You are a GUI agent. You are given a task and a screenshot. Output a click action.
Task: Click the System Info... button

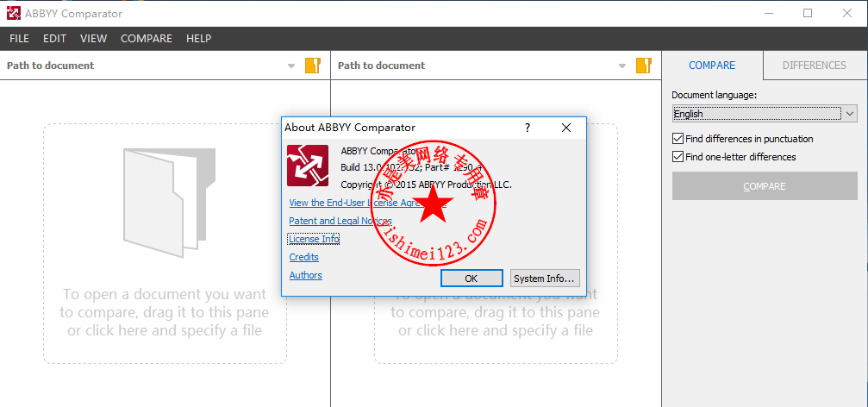[545, 278]
